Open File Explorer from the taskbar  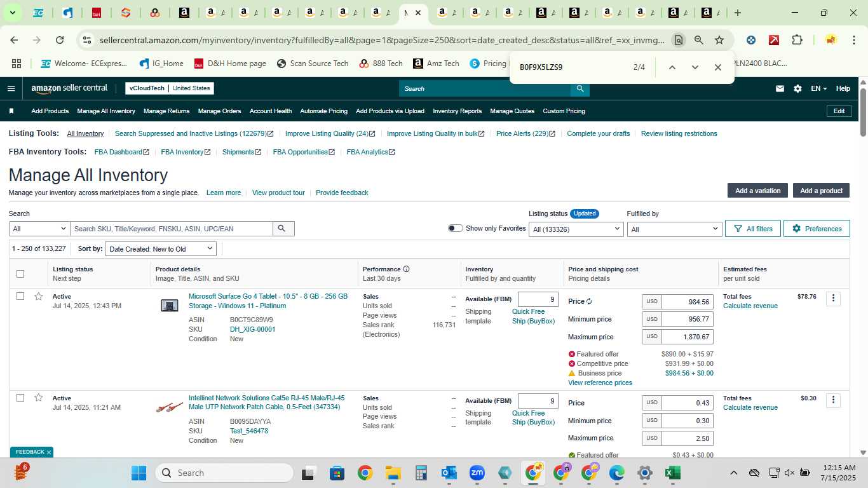coord(393,473)
